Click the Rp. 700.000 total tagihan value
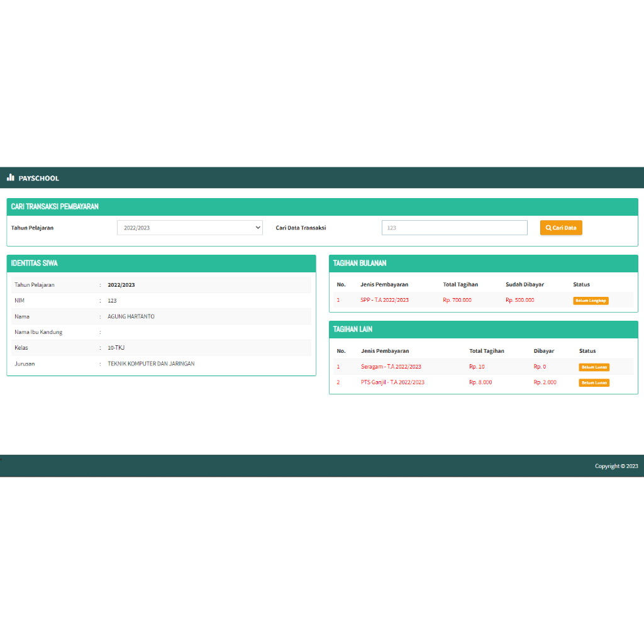 pos(457,300)
